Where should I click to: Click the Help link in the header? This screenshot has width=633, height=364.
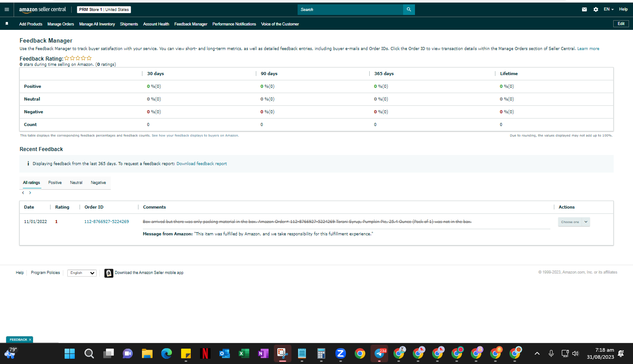pyautogui.click(x=623, y=9)
